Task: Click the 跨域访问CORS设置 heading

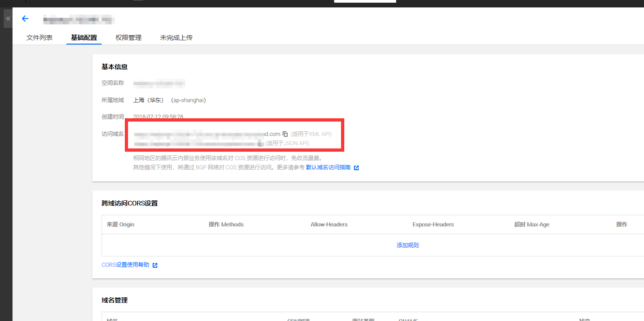Action: (129, 203)
